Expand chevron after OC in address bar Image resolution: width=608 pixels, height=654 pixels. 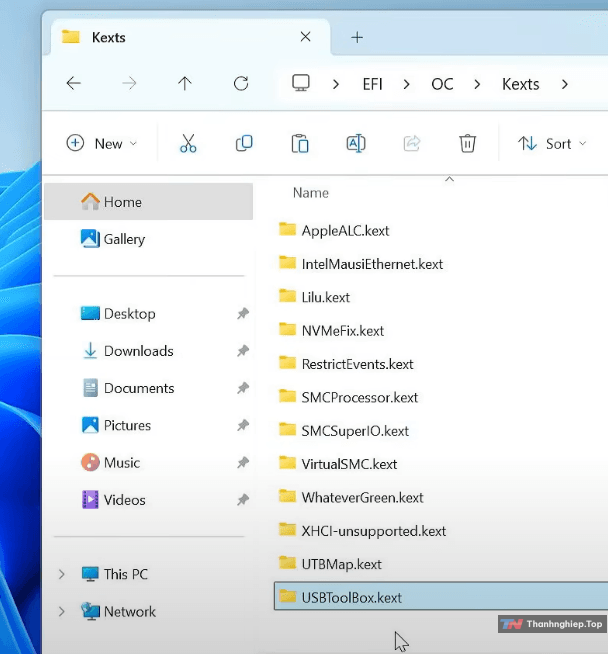(x=477, y=85)
